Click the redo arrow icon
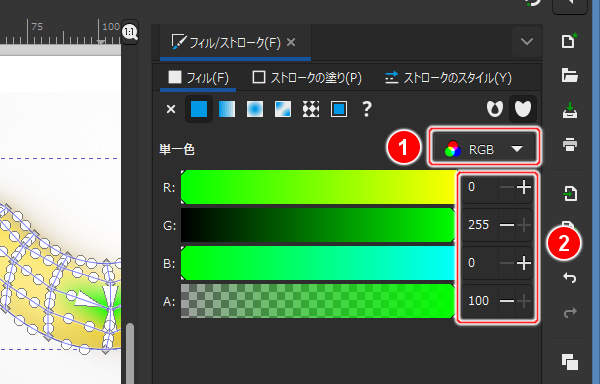This screenshot has height=384, width=600. coord(570,312)
